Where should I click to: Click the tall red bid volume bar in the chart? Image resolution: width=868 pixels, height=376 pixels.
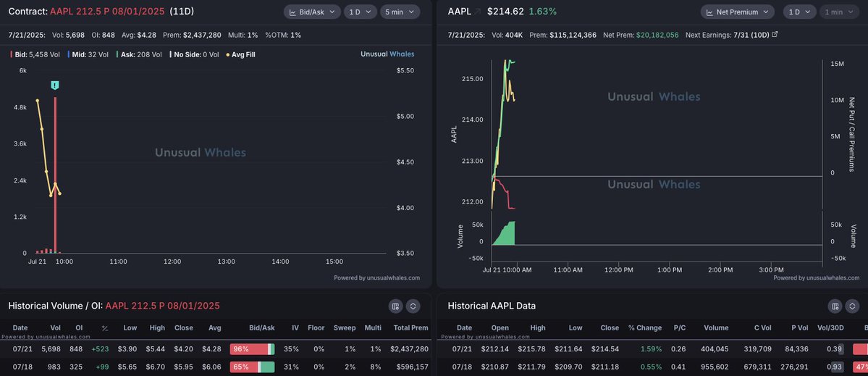tap(55, 175)
